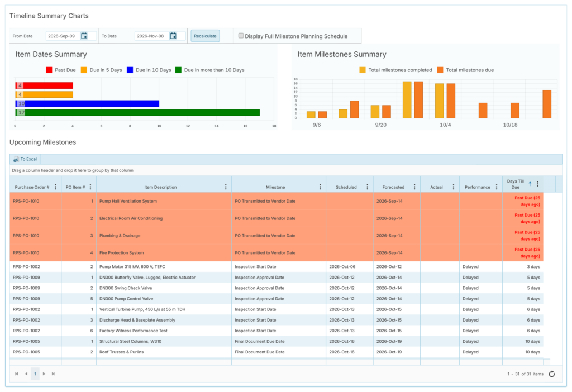572x392 pixels.
Task: Open Forecasted column menu
Action: [414, 187]
